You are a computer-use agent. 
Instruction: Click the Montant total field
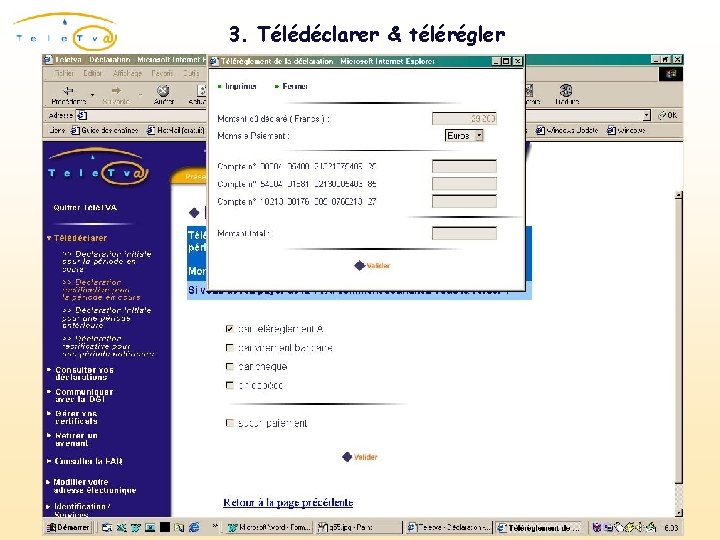tap(464, 233)
